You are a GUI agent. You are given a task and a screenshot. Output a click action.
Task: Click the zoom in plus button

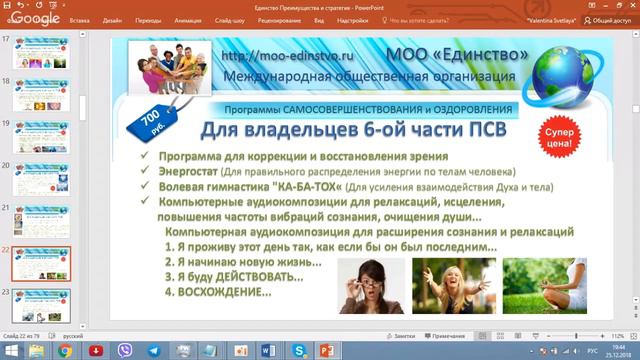[x=602, y=336]
